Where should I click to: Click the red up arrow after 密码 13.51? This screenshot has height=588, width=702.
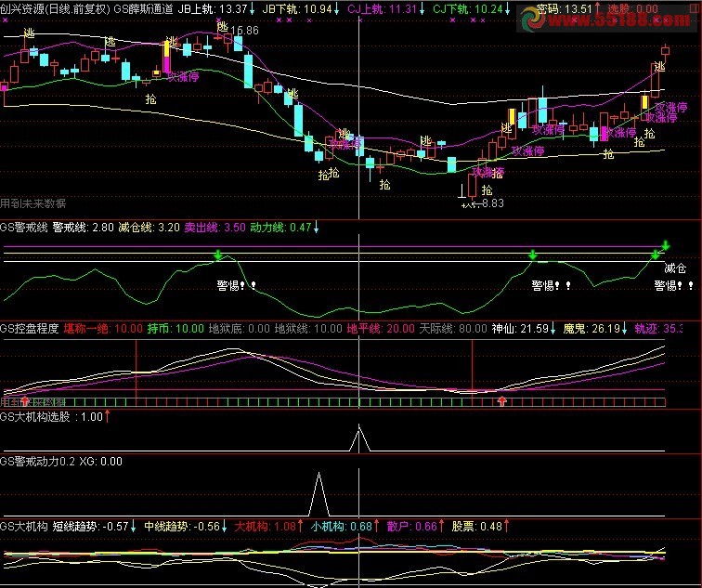coord(597,9)
